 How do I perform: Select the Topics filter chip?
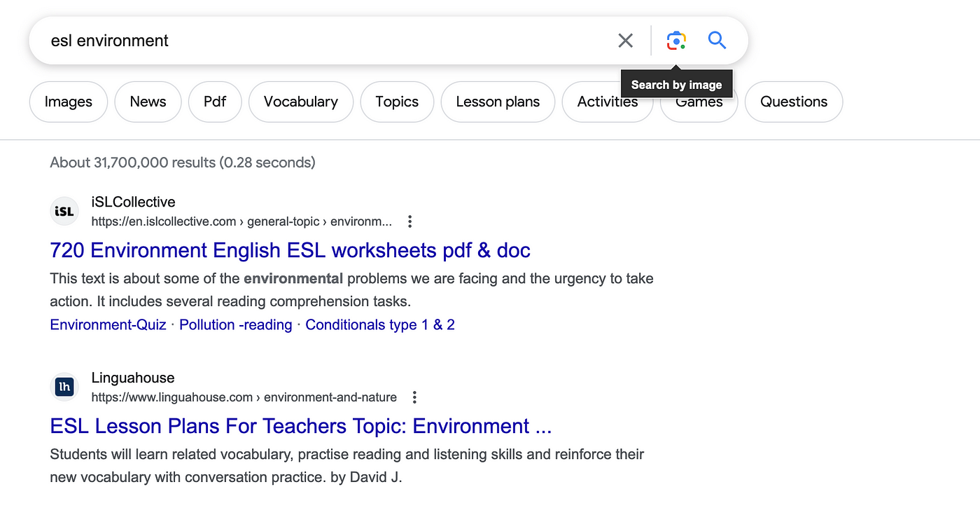point(397,102)
